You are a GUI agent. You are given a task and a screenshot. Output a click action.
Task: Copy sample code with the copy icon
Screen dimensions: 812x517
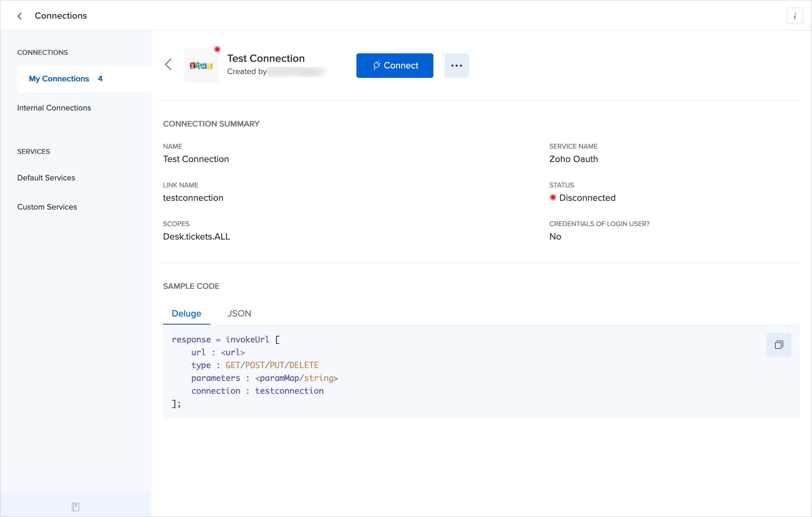[x=779, y=345]
